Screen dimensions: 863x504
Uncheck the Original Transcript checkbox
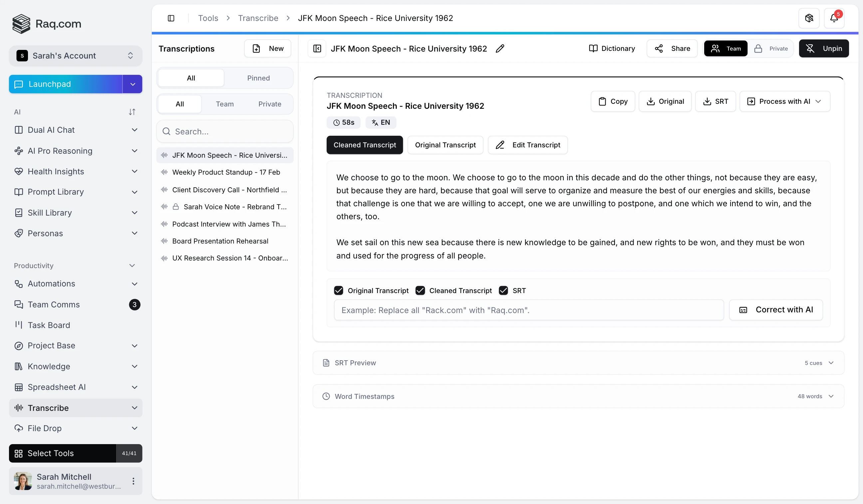[x=339, y=290]
